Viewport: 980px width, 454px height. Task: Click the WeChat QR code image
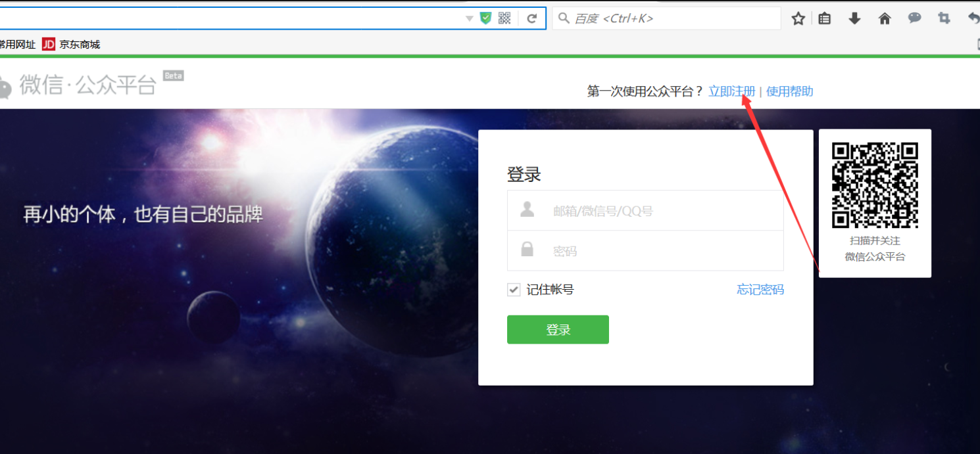coord(875,185)
